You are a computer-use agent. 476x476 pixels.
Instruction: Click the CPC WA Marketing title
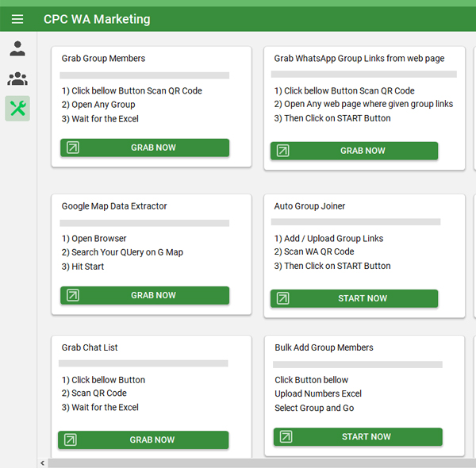pos(97,19)
